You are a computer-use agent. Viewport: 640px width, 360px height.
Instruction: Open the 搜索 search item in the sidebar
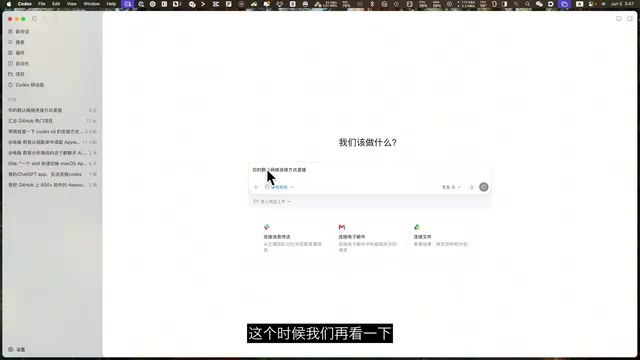tap(16, 42)
